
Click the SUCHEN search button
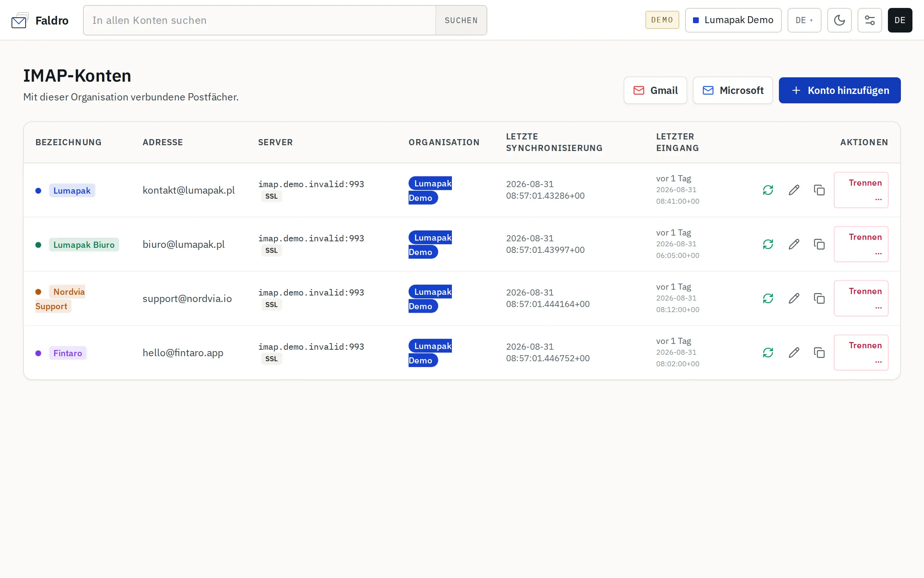click(x=461, y=20)
